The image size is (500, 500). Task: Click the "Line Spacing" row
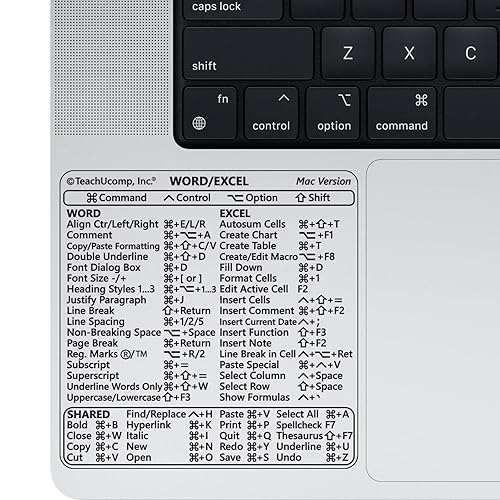tap(135, 322)
